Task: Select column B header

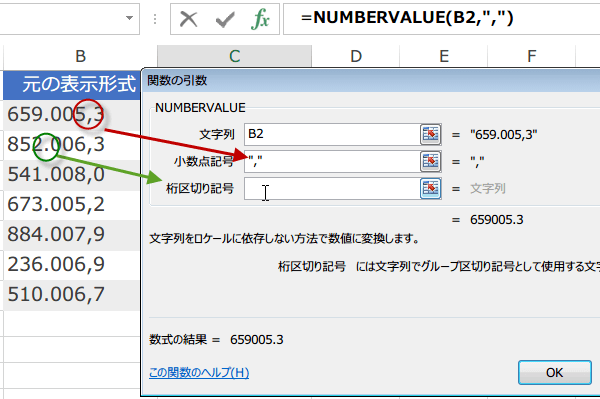Action: 80,56
